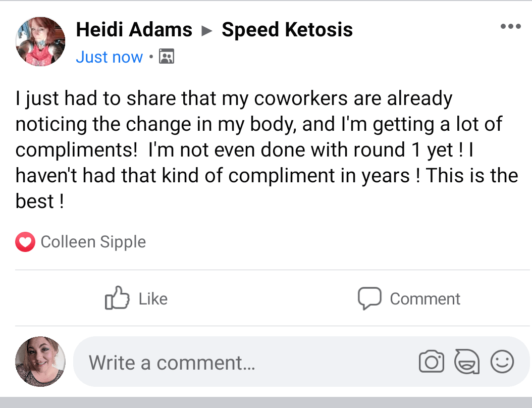Open the three-dot post options menu
This screenshot has width=532, height=408.
(x=511, y=26)
